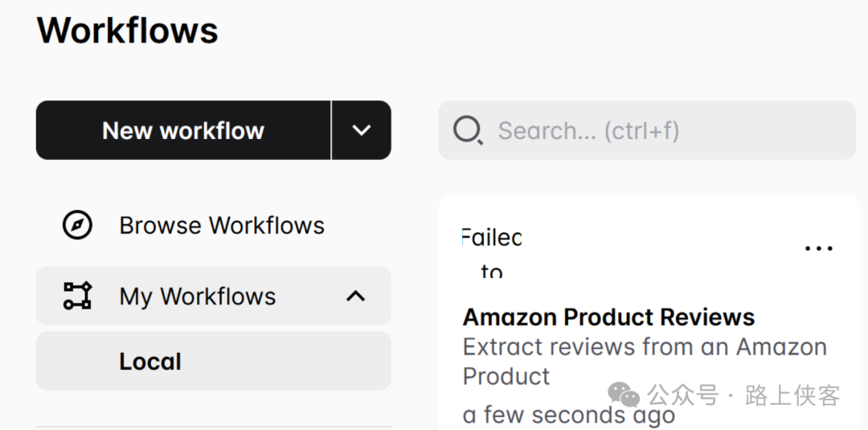This screenshot has height=430, width=868.
Task: Open the Amazon Product Reviews workflow title
Action: pyautogui.click(x=608, y=317)
